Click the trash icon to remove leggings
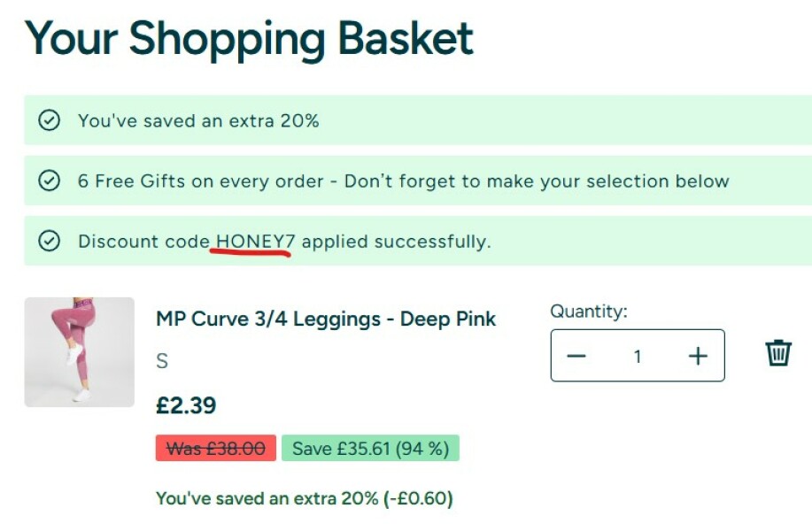812x531 pixels. [x=777, y=352]
